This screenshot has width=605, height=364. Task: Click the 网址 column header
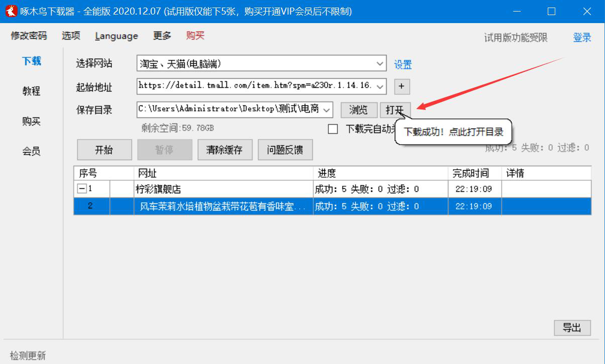[x=223, y=173]
